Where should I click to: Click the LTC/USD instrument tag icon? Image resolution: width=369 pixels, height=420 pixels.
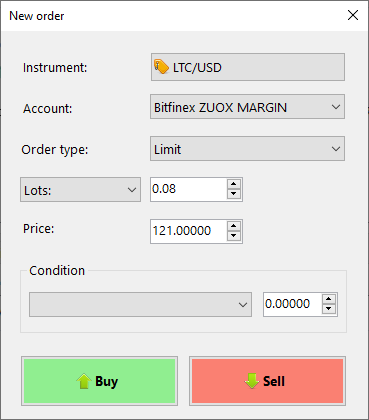coord(161,67)
